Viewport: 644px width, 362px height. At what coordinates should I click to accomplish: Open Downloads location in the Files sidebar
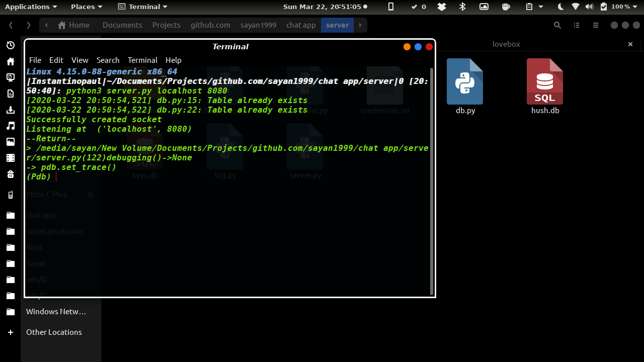[10, 110]
